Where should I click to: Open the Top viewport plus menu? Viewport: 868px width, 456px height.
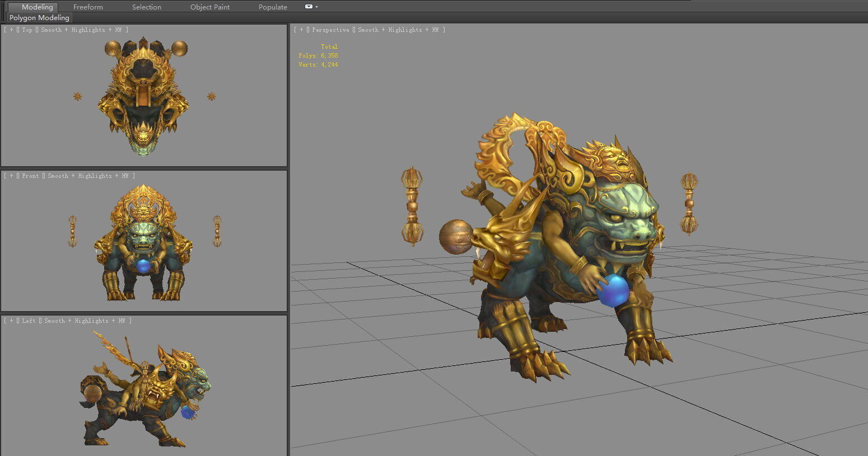coord(11,30)
